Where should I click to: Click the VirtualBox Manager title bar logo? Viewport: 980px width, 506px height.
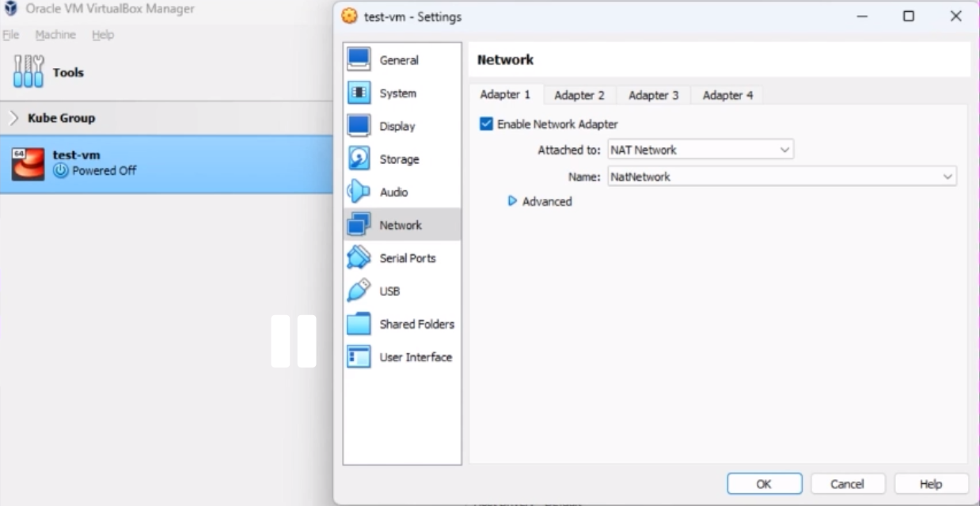(11, 9)
